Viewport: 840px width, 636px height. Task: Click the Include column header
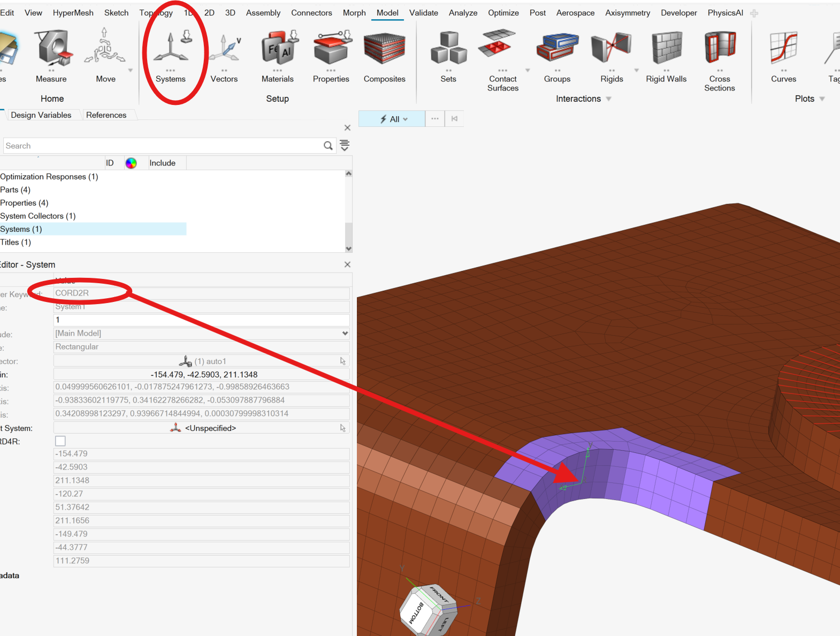click(x=163, y=163)
